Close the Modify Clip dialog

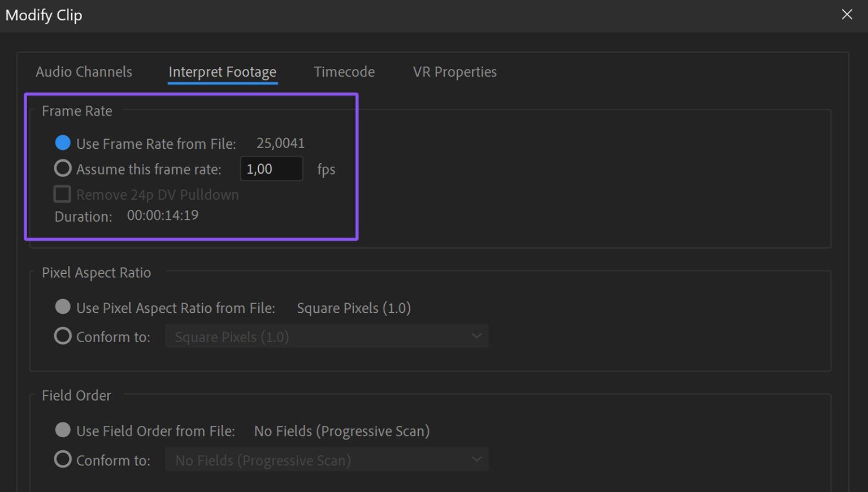click(x=847, y=14)
